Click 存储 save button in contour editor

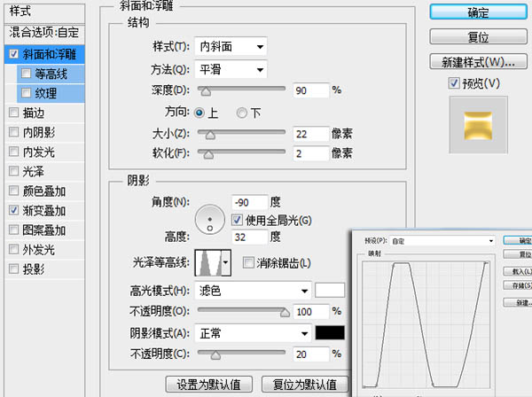tap(518, 285)
